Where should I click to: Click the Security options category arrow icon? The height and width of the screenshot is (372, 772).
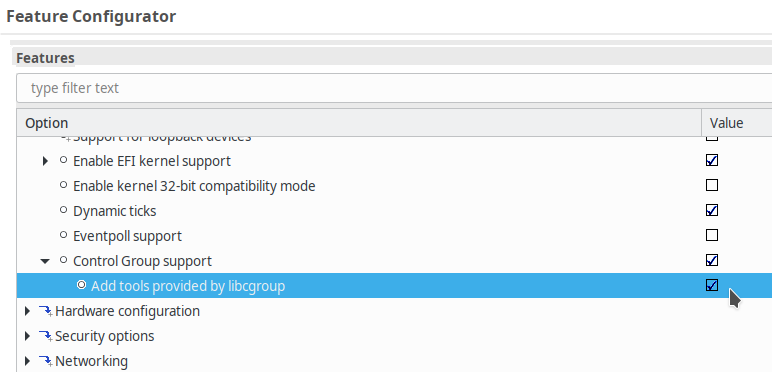pos(45,336)
